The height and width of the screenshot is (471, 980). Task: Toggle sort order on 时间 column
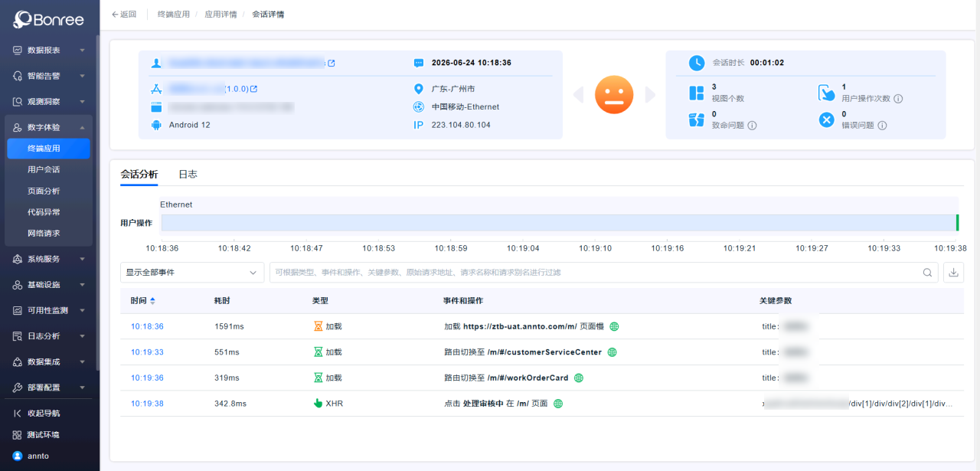click(152, 301)
